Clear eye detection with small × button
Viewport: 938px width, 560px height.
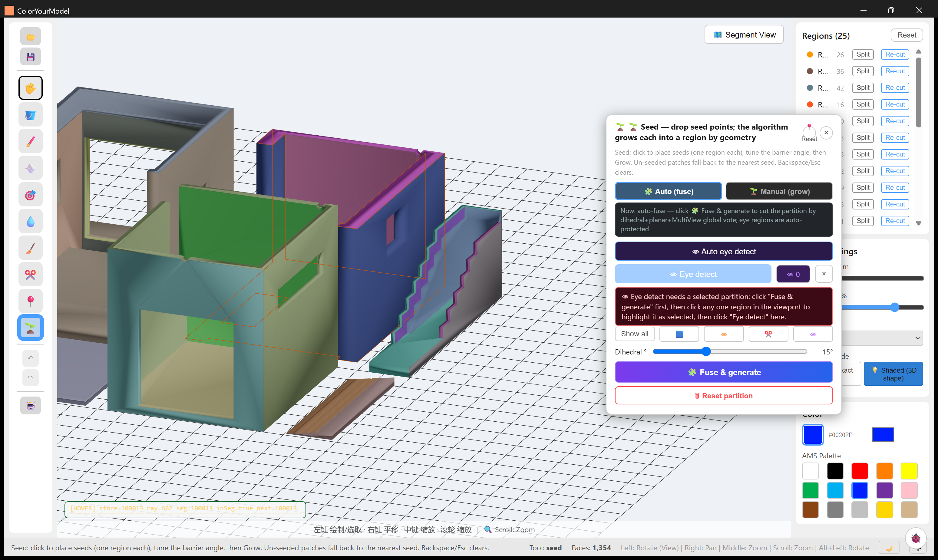point(824,274)
